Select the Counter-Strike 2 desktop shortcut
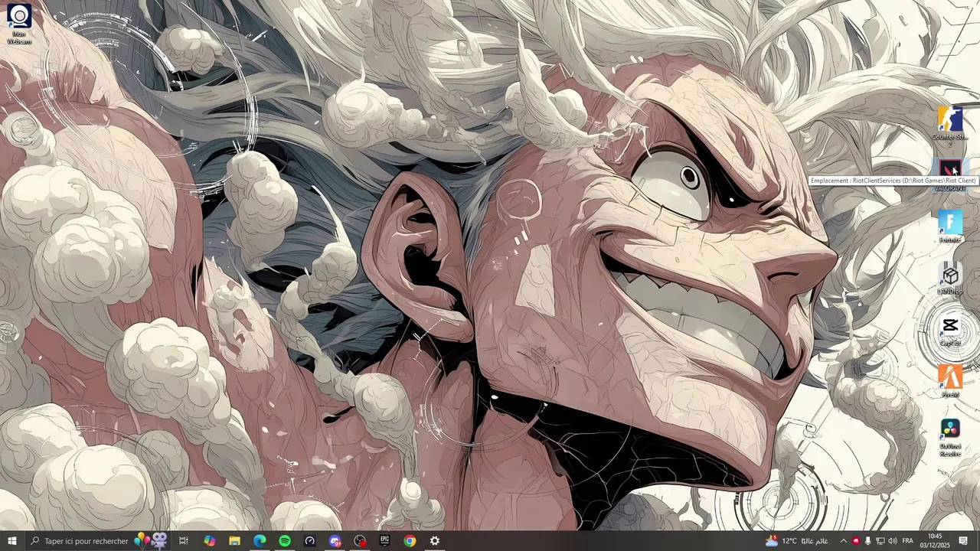Viewport: 980px width, 551px height. click(x=950, y=127)
